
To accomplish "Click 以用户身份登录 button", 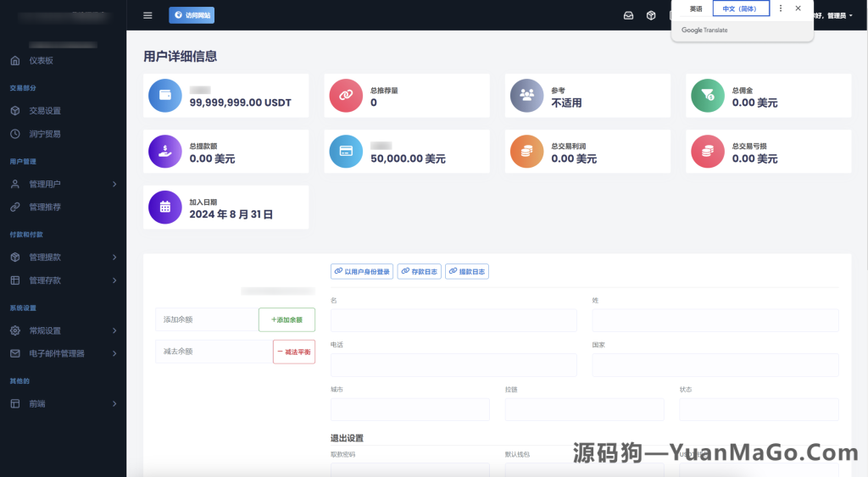I will (362, 271).
